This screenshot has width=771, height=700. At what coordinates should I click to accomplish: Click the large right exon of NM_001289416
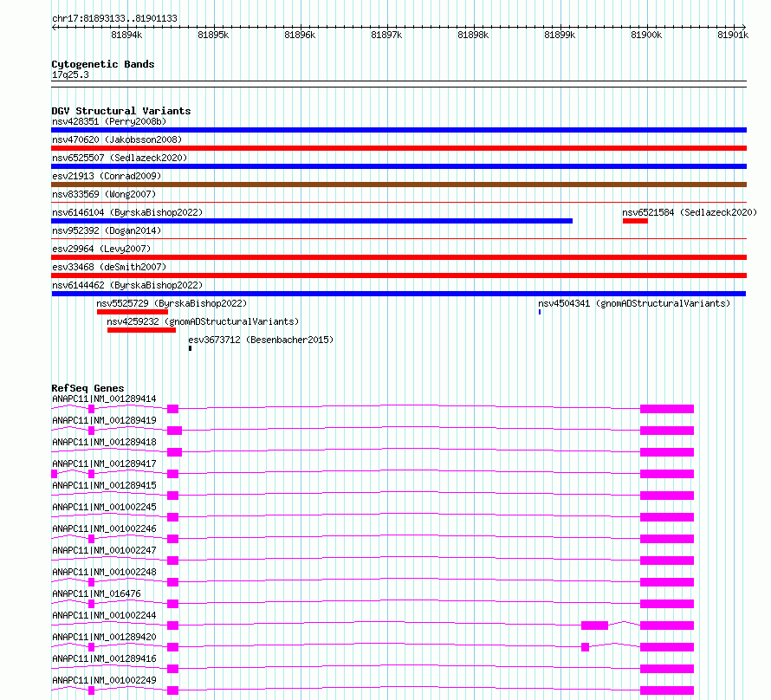667,669
